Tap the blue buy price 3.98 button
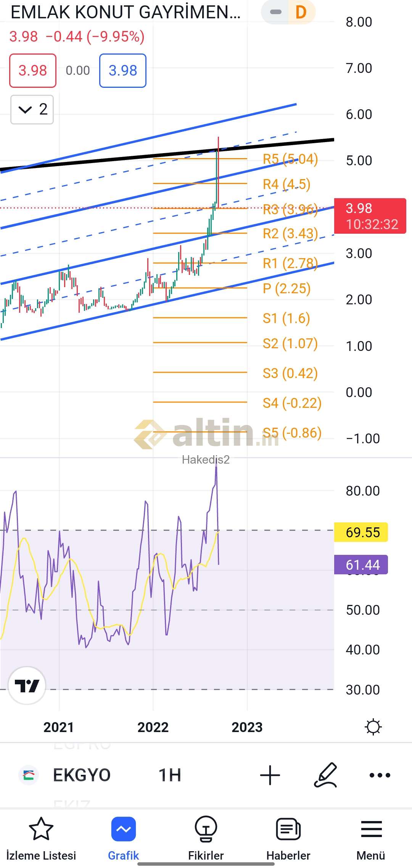Screen dimensions: 412x868 point(123,71)
